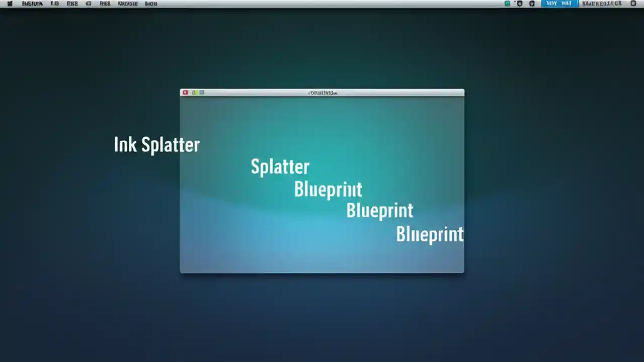Open the last application menu before the status icons
The image size is (644, 362).
click(x=150, y=4)
